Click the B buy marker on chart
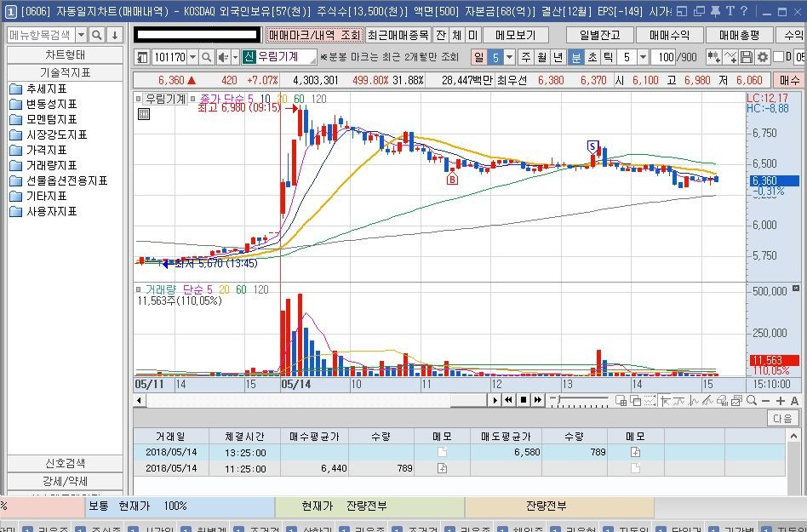 point(452,179)
